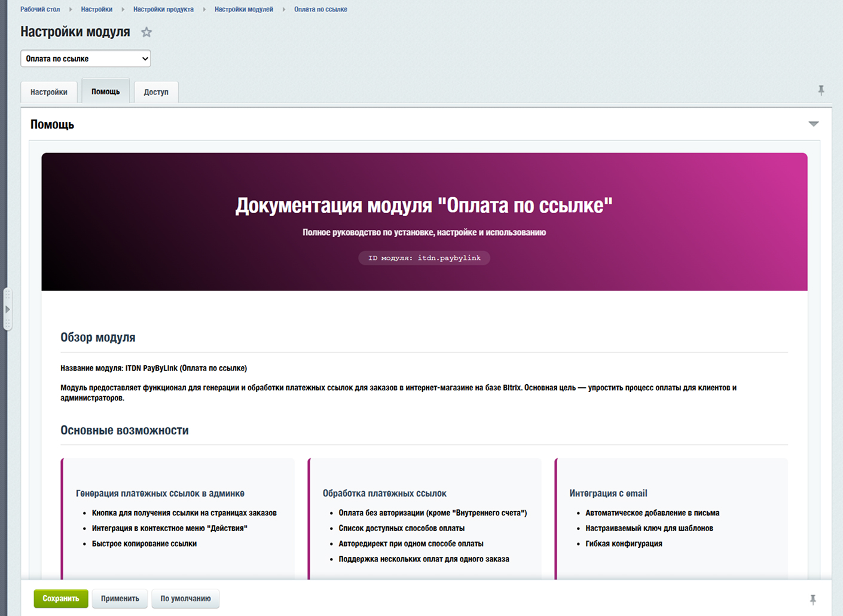Viewport: 843px width, 616px height.
Task: Click the Применить button
Action: click(x=120, y=598)
